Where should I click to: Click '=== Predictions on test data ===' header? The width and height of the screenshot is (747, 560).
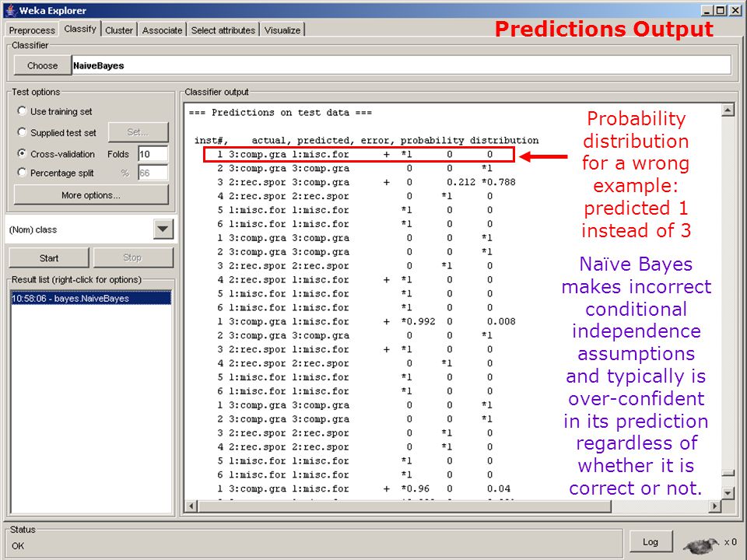(280, 113)
